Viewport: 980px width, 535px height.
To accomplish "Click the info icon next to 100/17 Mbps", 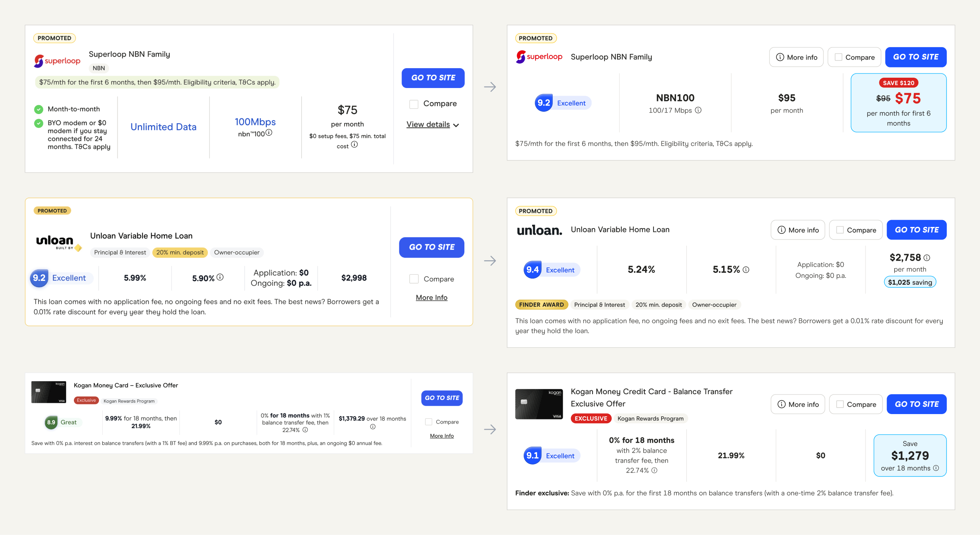I will point(698,110).
